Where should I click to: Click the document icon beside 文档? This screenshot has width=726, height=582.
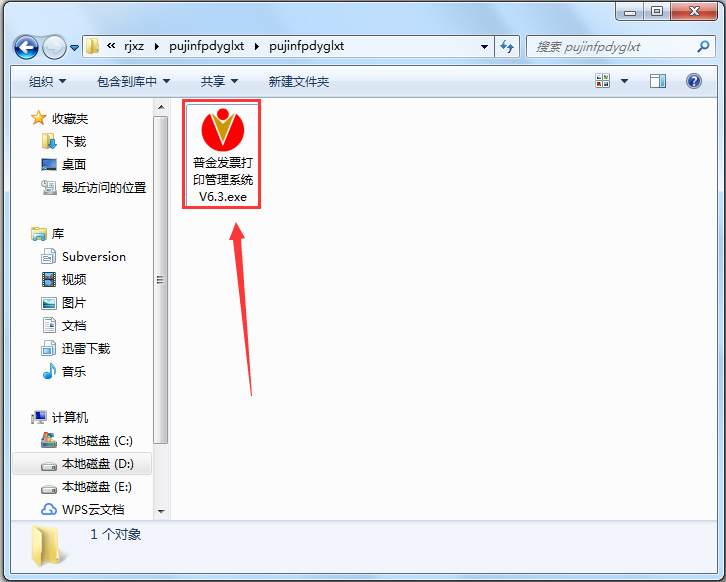(x=49, y=325)
